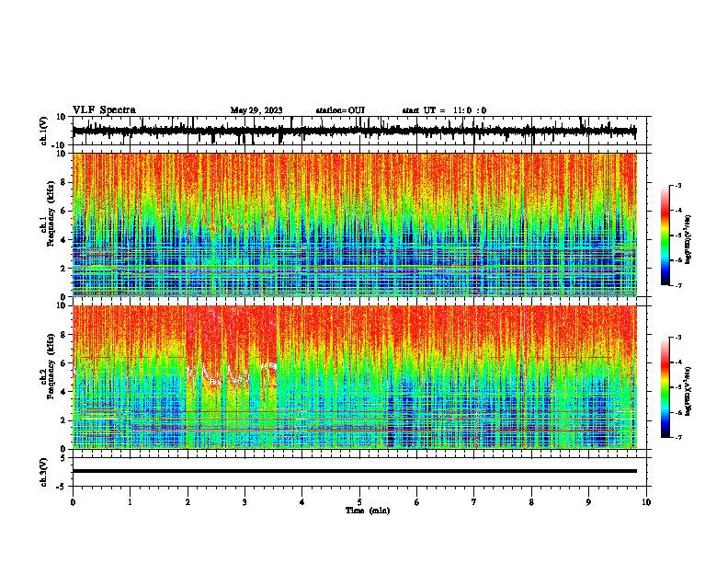
Task: Click time axis tick label "2"
Action: pos(188,502)
